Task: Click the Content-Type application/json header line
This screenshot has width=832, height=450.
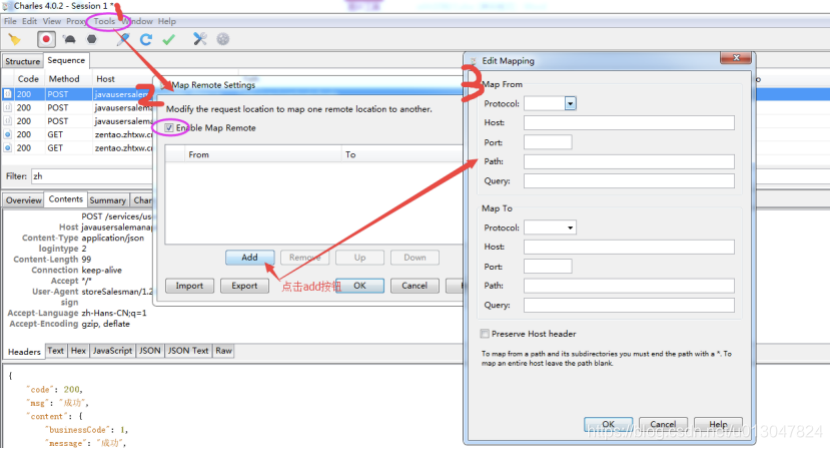Action: pyautogui.click(x=83, y=238)
